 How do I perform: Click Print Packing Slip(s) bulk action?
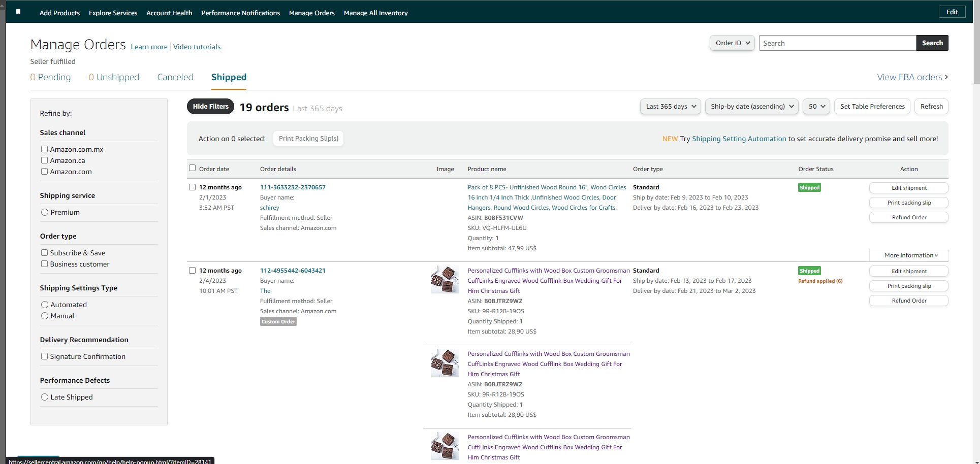click(x=308, y=139)
